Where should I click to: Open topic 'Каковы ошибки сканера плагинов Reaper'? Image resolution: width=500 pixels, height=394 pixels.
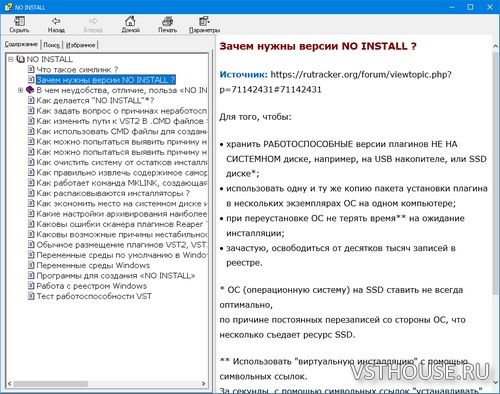121,224
